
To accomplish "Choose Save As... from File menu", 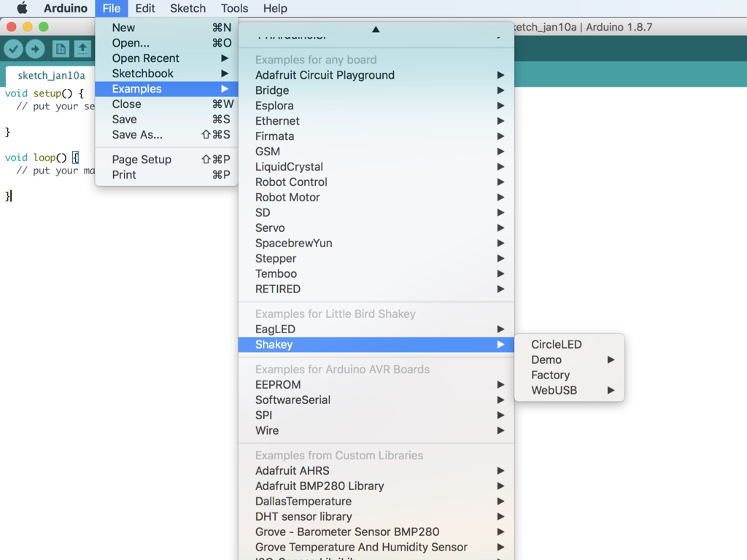I will [166, 135].
